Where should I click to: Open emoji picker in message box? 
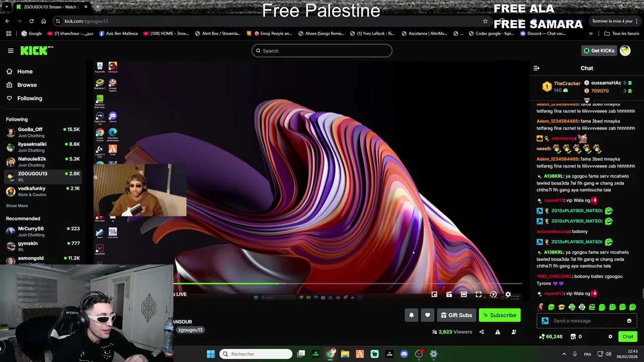(x=629, y=321)
